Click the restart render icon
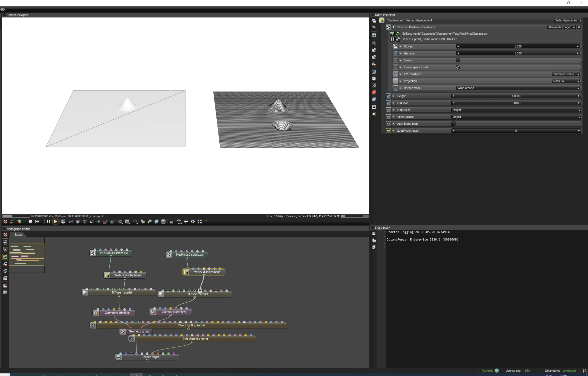Viewport: 588px width, 376px height. coord(37,222)
